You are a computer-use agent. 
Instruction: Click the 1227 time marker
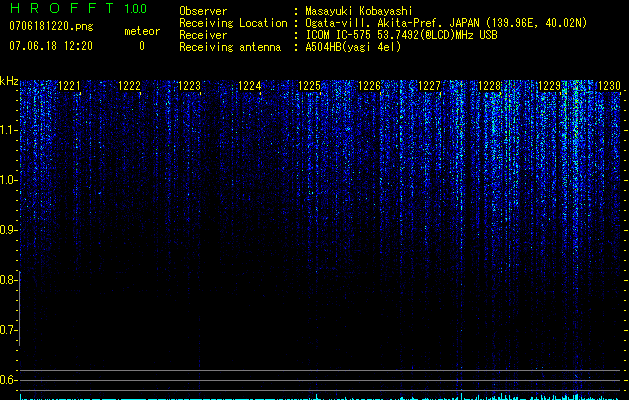(429, 86)
